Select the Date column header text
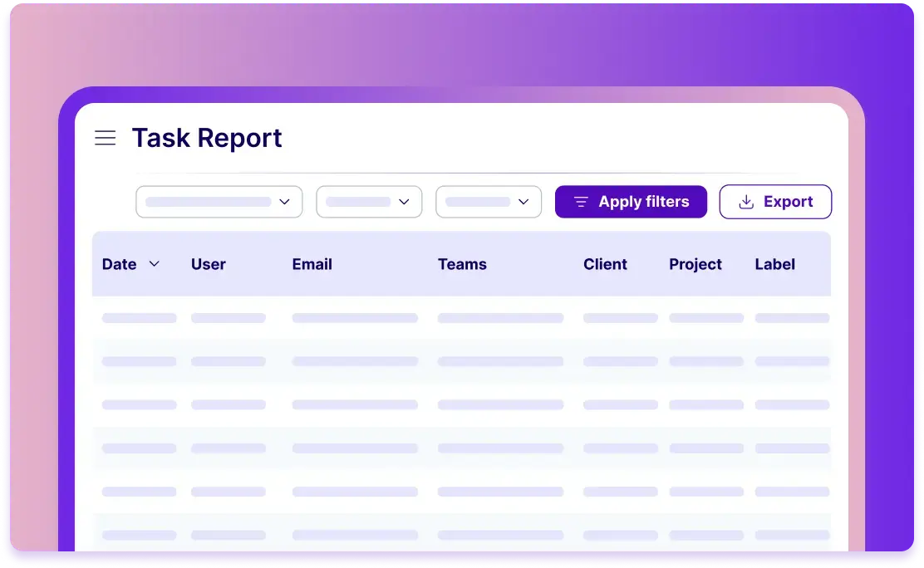Image resolution: width=924 pixels, height=568 pixels. (119, 264)
